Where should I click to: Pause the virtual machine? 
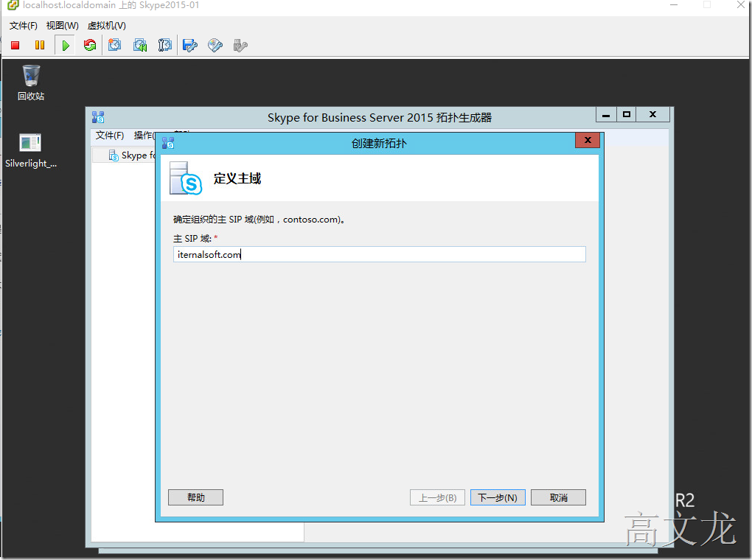point(40,45)
